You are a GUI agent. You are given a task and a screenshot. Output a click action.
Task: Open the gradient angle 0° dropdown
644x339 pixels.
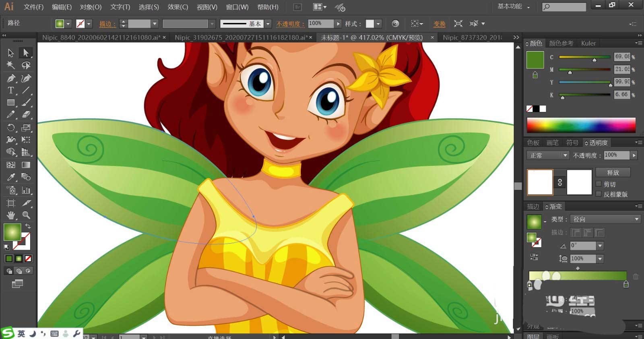coord(600,246)
